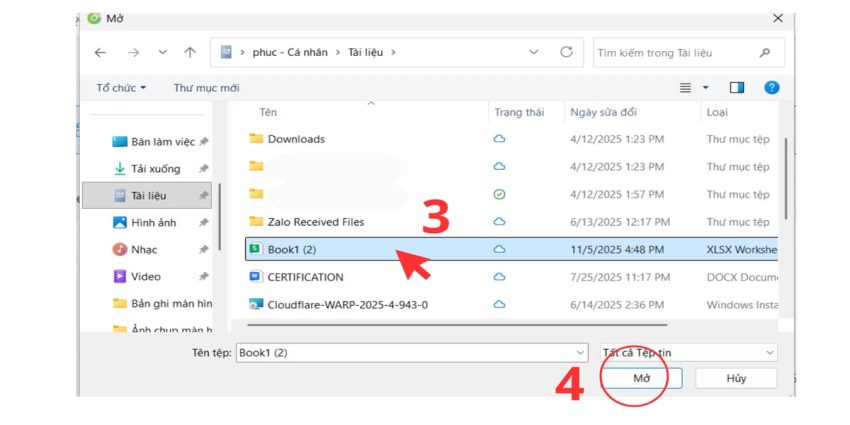Go up one folder level

click(x=190, y=53)
